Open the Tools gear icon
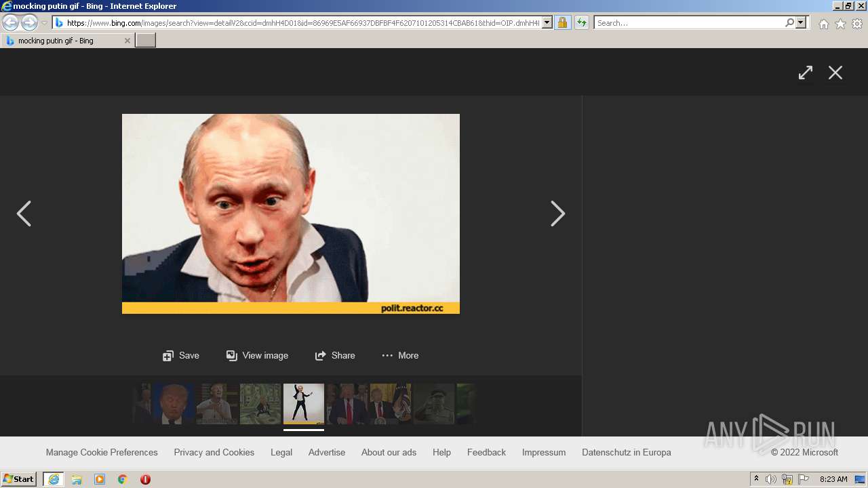 point(857,24)
